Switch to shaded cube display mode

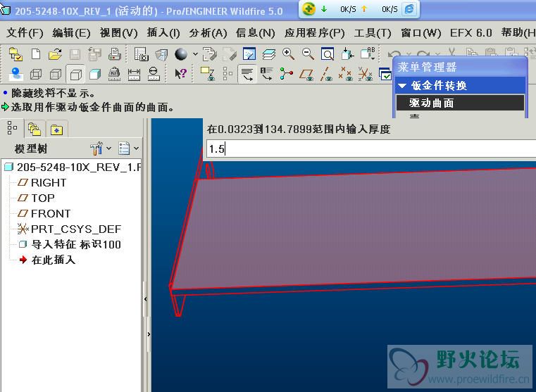pyautogui.click(x=95, y=74)
